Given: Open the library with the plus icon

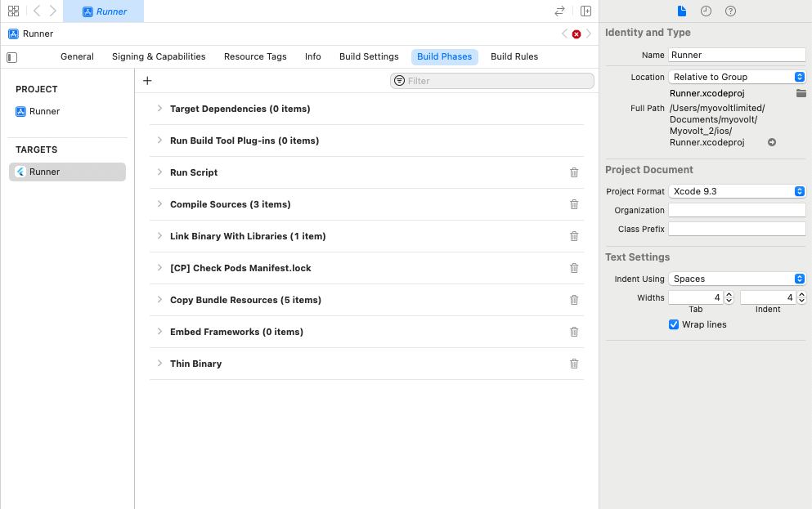Looking at the screenshot, I should click(x=147, y=80).
